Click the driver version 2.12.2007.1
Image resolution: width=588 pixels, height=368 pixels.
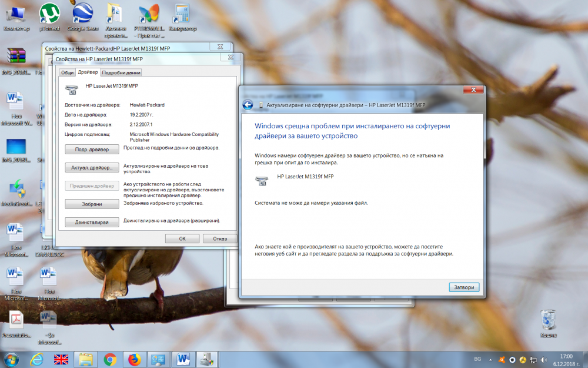click(x=141, y=125)
